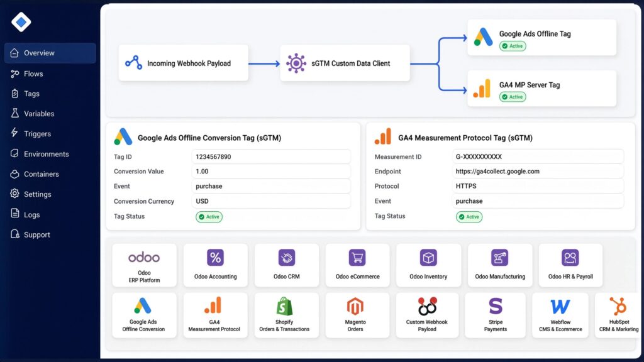This screenshot has width=644, height=362.
Task: Select the Incoming Webhook Payload node
Action: [183, 63]
